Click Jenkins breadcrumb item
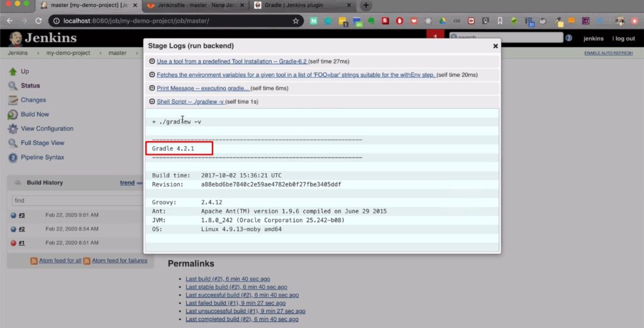 18,53
